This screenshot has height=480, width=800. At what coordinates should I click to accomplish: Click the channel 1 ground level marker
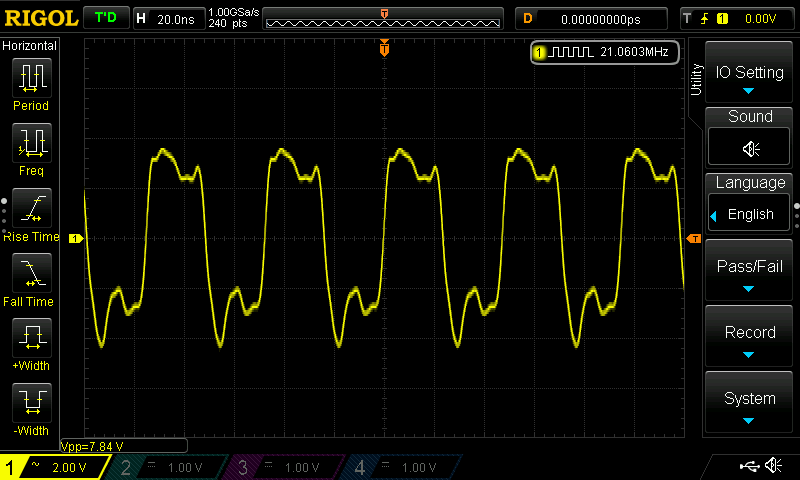coord(76,238)
